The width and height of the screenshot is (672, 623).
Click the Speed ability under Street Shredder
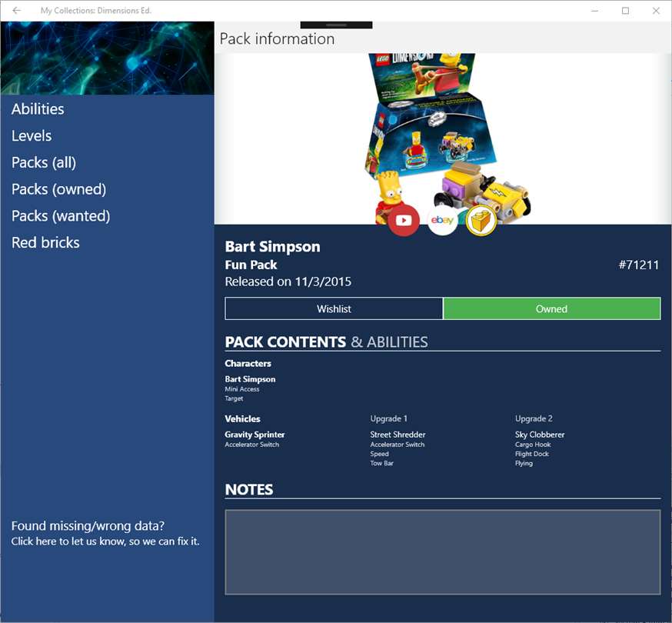pyautogui.click(x=379, y=454)
